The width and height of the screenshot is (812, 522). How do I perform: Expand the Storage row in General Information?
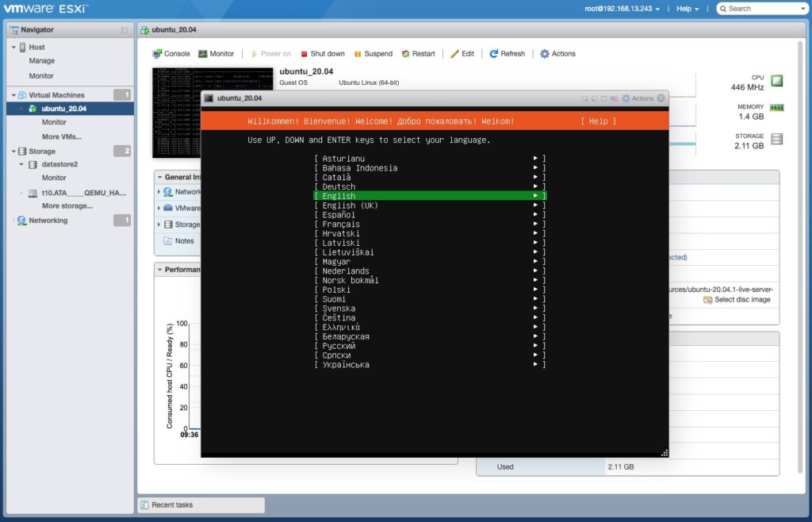tap(159, 225)
